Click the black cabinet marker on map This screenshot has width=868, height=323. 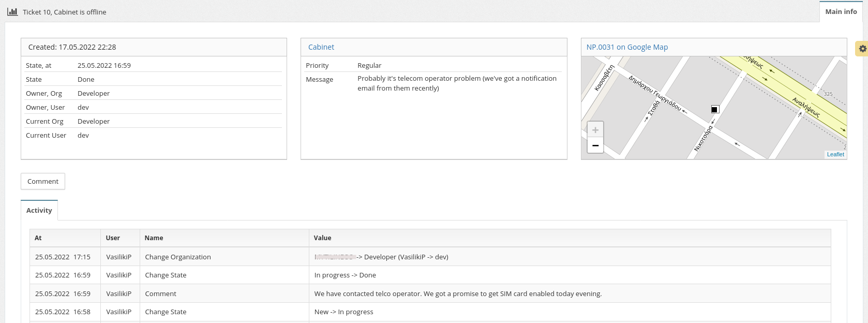click(x=715, y=109)
